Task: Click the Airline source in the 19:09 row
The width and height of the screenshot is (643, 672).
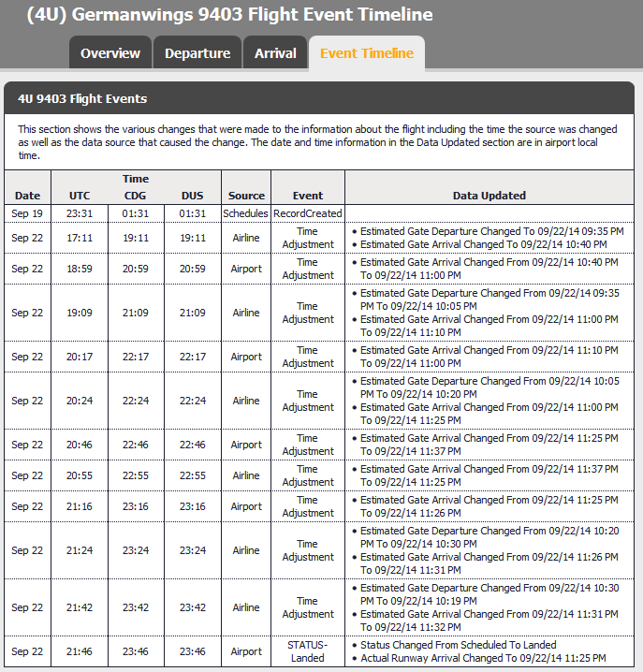Action: [x=246, y=313]
